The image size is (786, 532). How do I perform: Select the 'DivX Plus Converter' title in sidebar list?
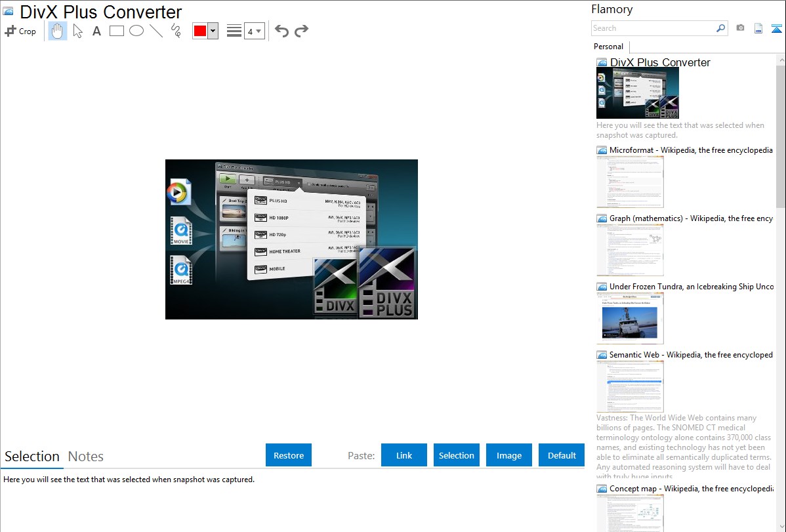tap(660, 62)
